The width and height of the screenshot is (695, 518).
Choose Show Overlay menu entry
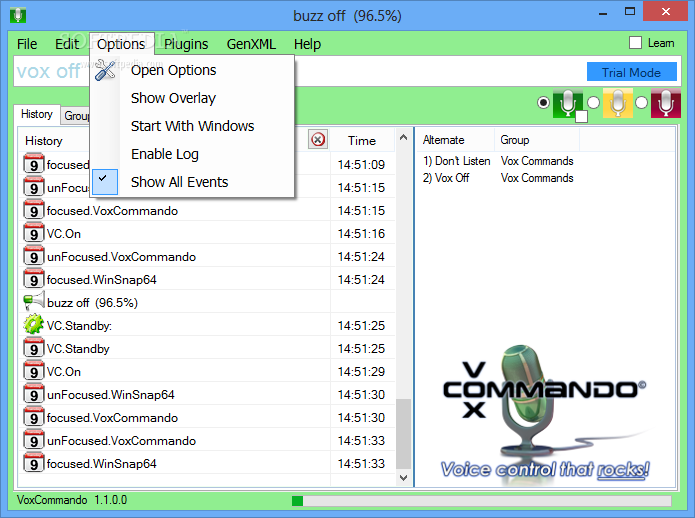[192, 98]
